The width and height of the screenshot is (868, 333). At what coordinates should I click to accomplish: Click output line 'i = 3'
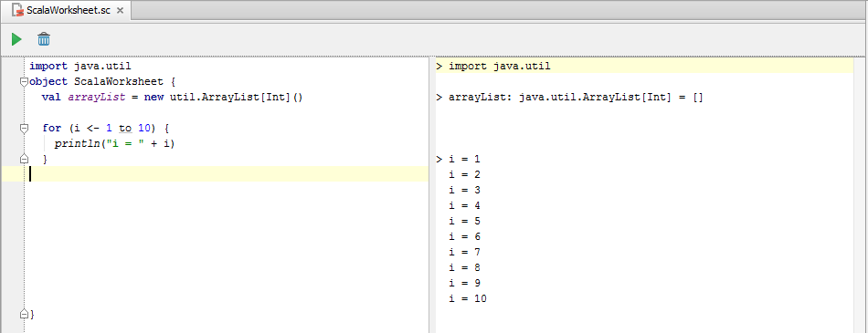coord(464,191)
